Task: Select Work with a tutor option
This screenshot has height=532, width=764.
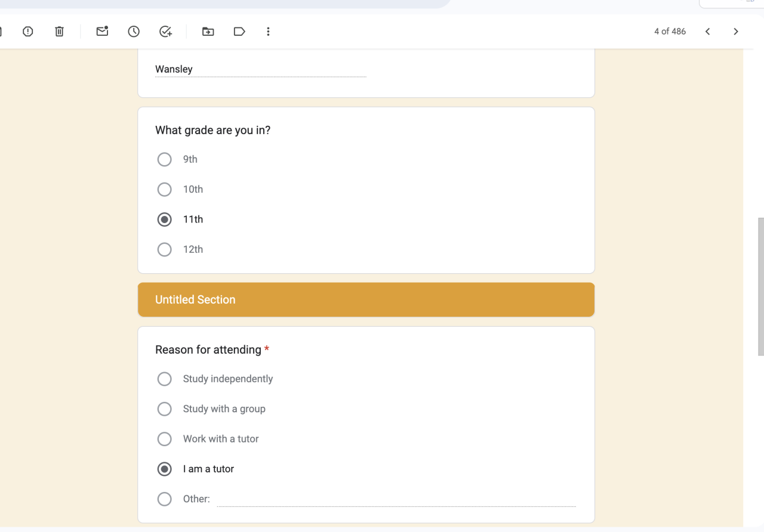Action: [x=164, y=439]
